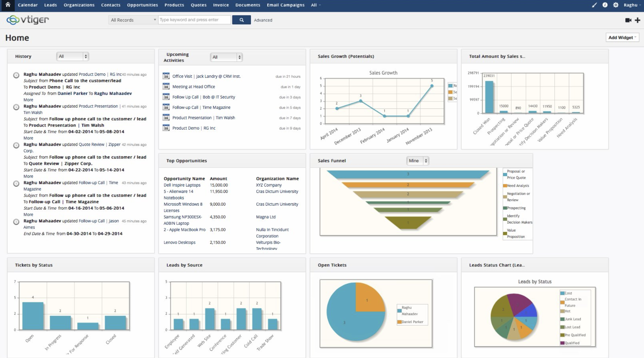644x358 pixels.
Task: Open the Email Campaigns menu
Action: [x=285, y=5]
